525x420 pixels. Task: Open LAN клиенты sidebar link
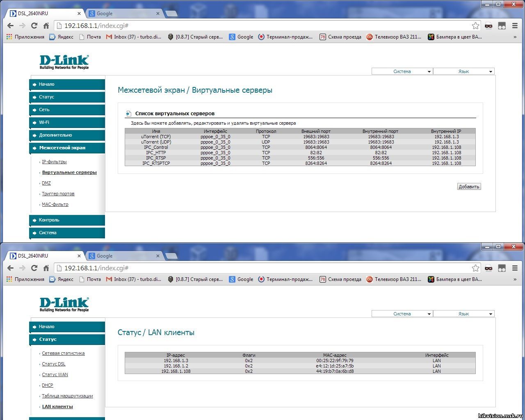point(57,407)
